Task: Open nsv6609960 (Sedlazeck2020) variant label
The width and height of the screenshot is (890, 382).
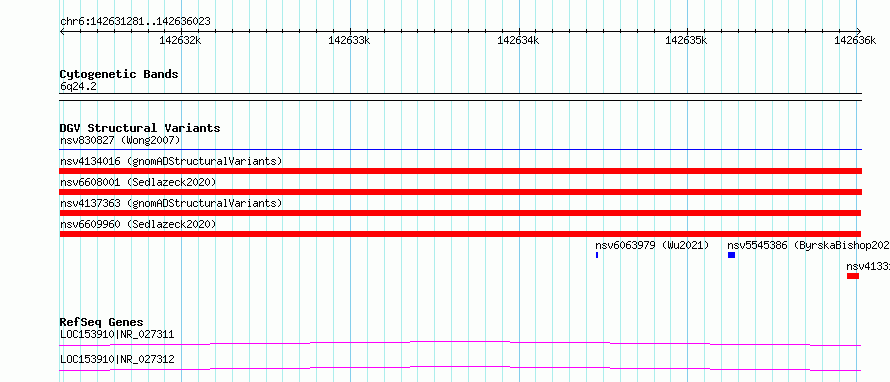Action: [138, 224]
